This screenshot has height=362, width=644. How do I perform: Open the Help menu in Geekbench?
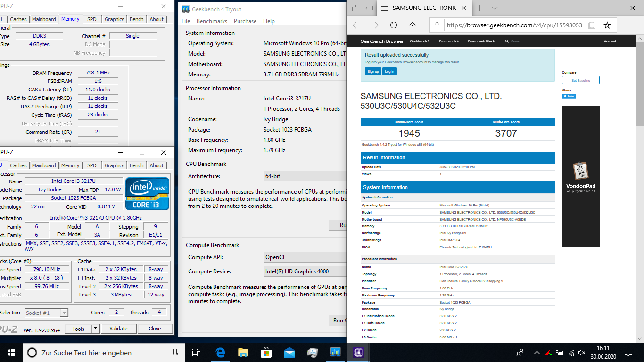tap(269, 21)
